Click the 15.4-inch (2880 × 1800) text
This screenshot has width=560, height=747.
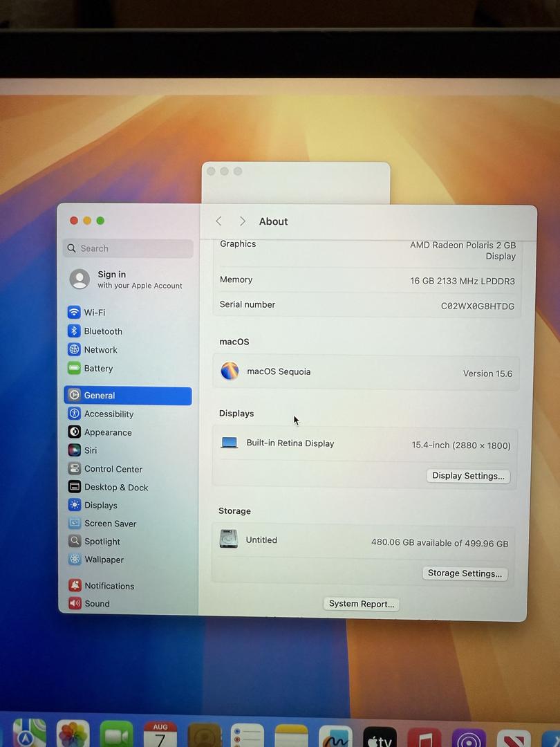(x=461, y=445)
